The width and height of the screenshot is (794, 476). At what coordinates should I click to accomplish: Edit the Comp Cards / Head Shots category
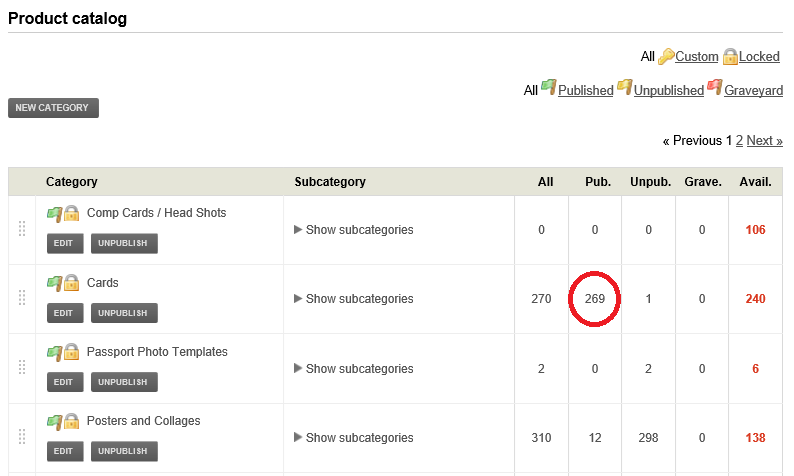click(x=65, y=243)
